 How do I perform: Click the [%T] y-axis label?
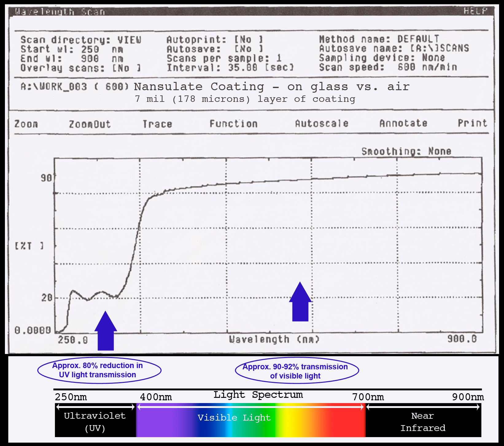(29, 246)
